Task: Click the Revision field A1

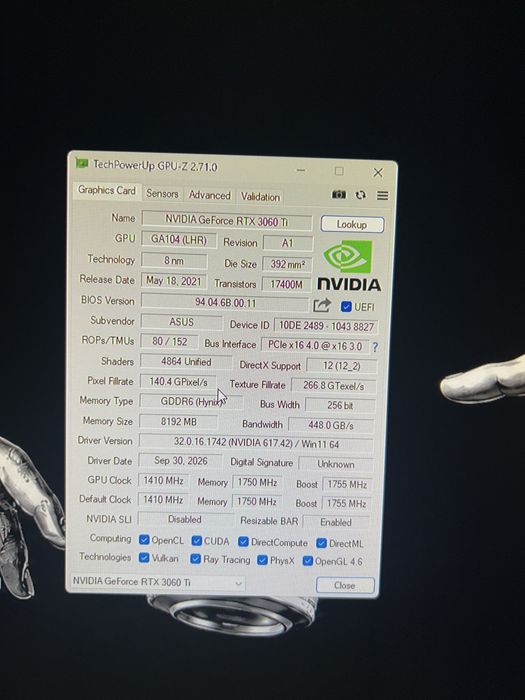Action: pos(288,243)
